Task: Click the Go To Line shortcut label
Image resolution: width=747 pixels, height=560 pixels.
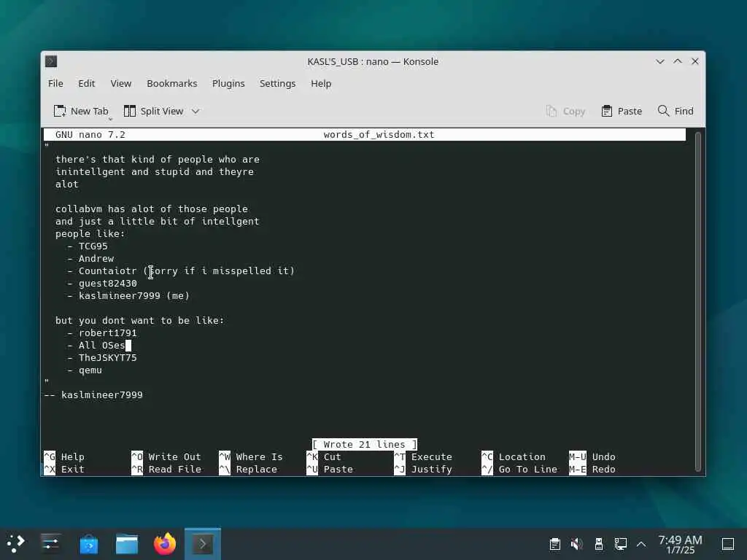Action: click(519, 469)
